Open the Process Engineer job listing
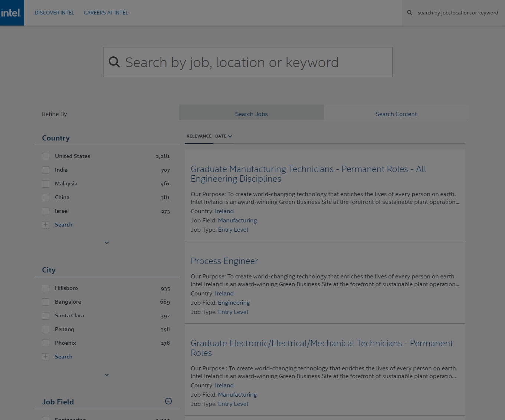The image size is (505, 420). (224, 261)
